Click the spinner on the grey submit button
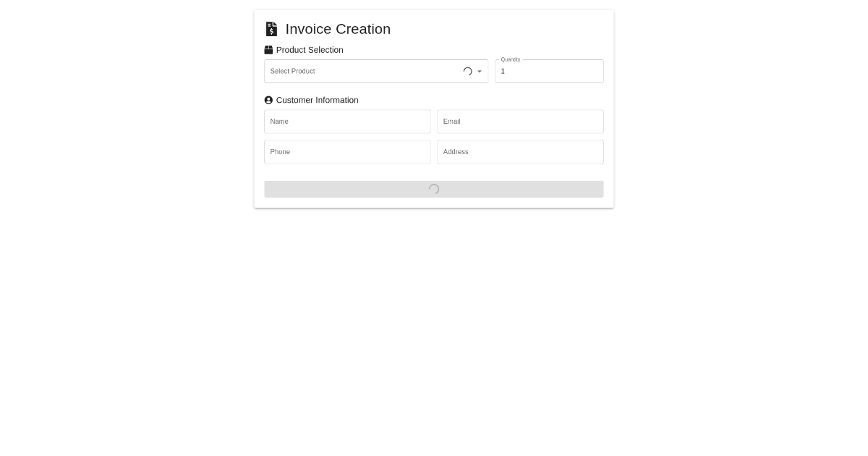 [x=434, y=189]
